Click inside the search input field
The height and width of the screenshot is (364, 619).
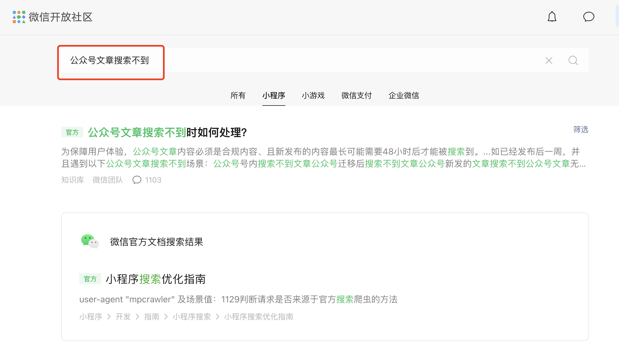(x=302, y=61)
